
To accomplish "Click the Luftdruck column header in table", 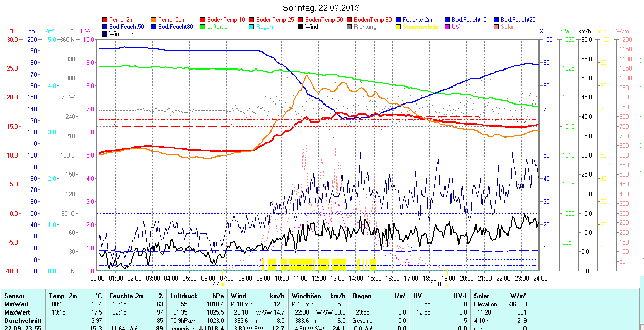I will click(183, 296).
